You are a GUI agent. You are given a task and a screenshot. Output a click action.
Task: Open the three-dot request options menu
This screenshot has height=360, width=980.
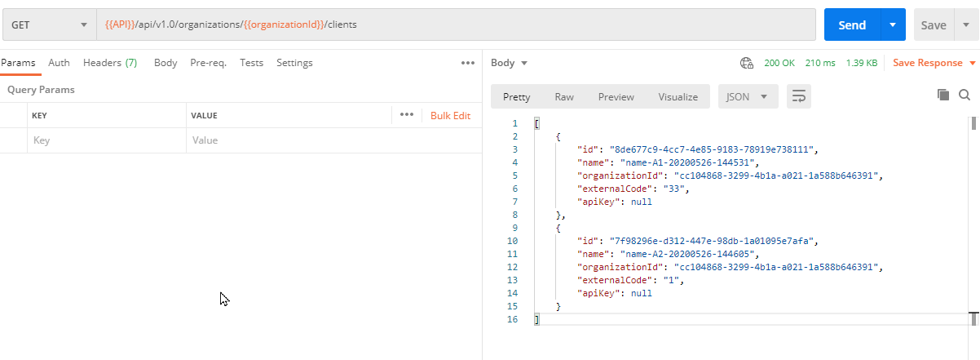click(x=467, y=63)
